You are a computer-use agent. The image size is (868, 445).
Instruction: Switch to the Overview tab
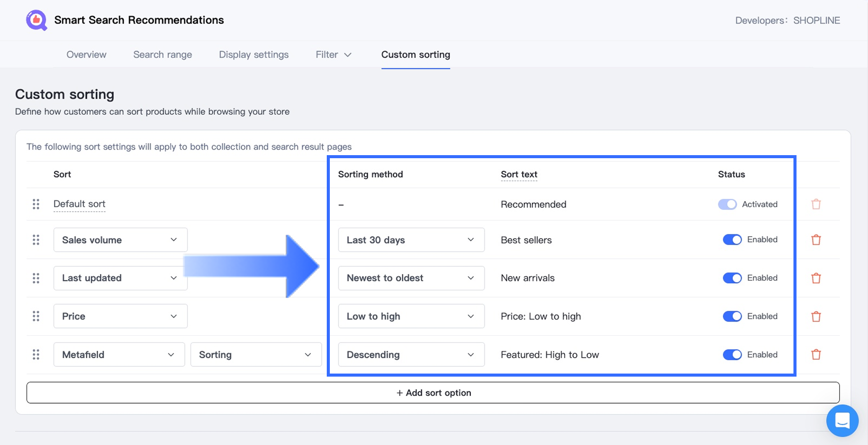(x=86, y=55)
